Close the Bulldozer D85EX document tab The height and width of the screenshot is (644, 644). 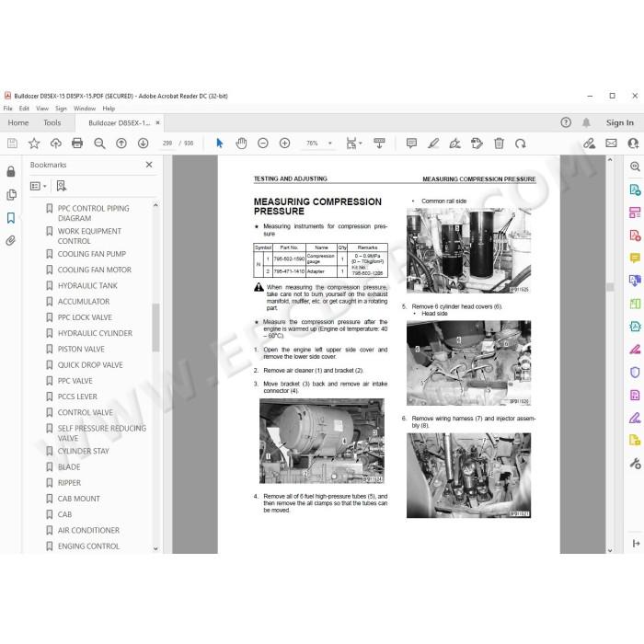[157, 122]
